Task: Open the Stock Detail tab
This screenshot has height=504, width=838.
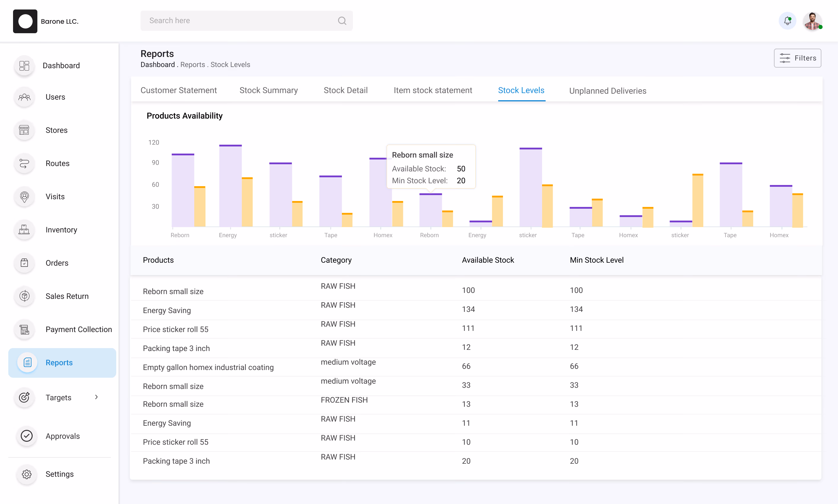Action: [x=345, y=90]
